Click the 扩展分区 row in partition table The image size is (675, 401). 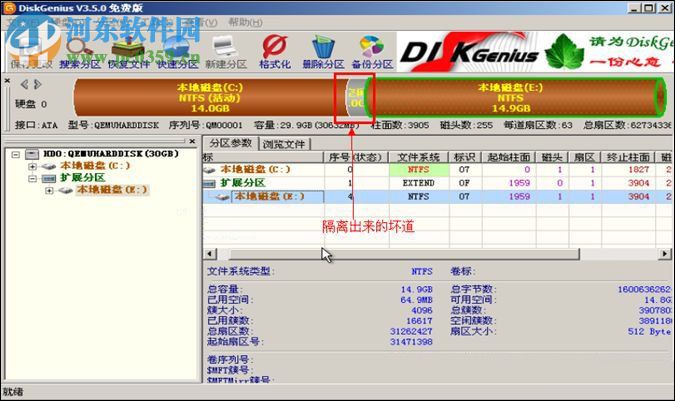click(x=437, y=183)
